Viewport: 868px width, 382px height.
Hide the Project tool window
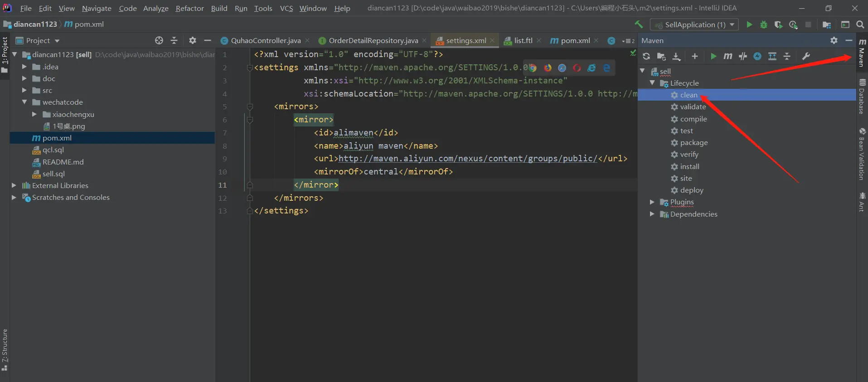pyautogui.click(x=208, y=40)
